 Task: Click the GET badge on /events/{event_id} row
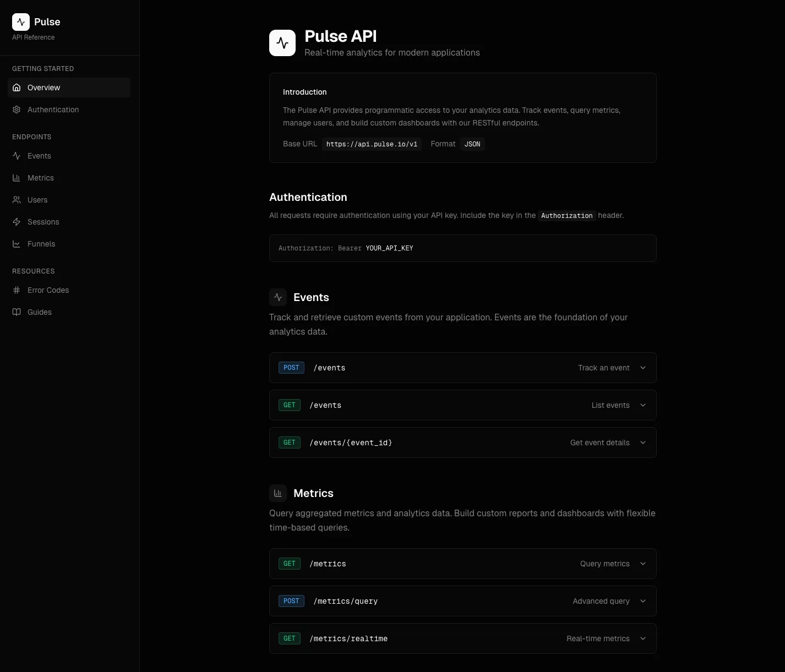290,442
